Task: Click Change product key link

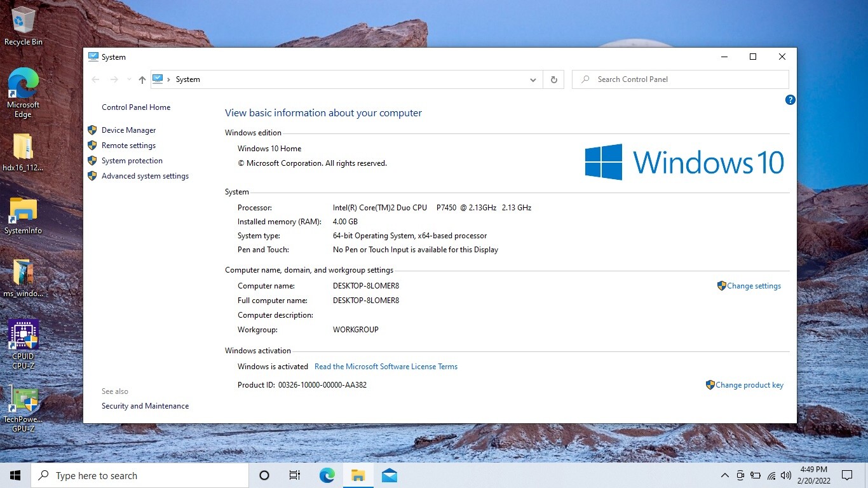Action: (x=749, y=385)
